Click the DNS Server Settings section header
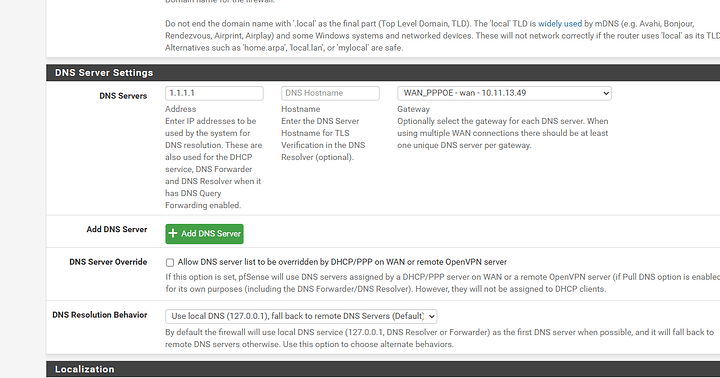 point(383,73)
